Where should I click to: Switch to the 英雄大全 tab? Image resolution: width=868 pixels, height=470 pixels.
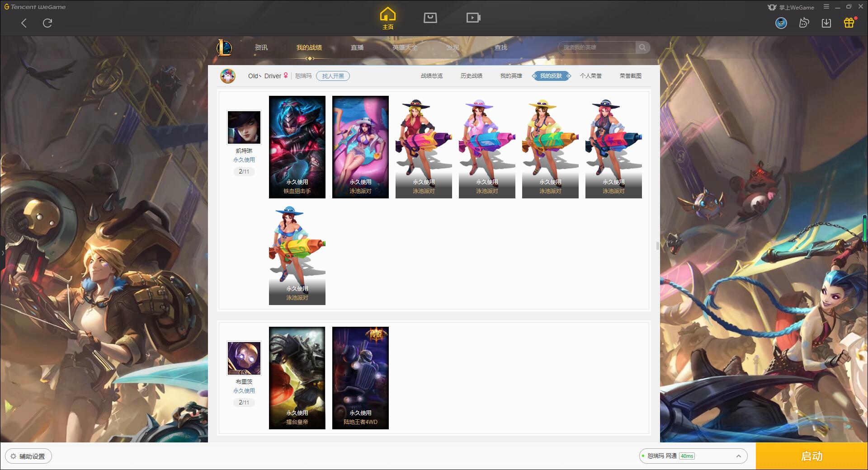[x=405, y=47]
